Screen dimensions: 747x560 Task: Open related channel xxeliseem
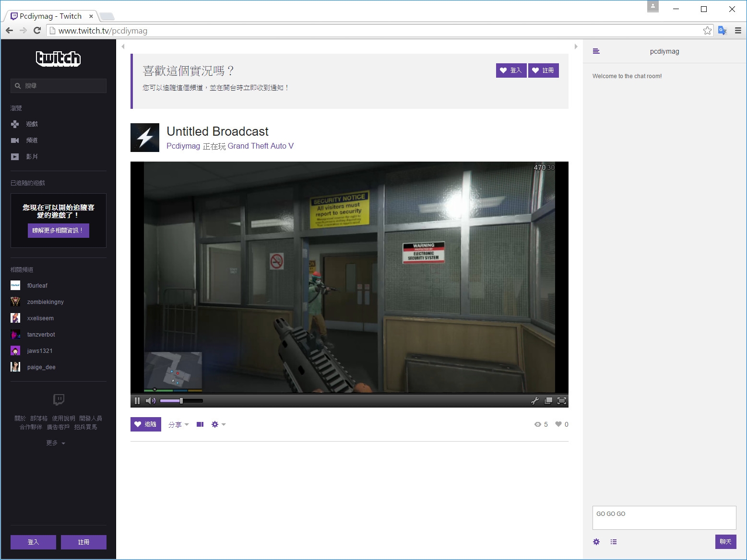point(40,318)
